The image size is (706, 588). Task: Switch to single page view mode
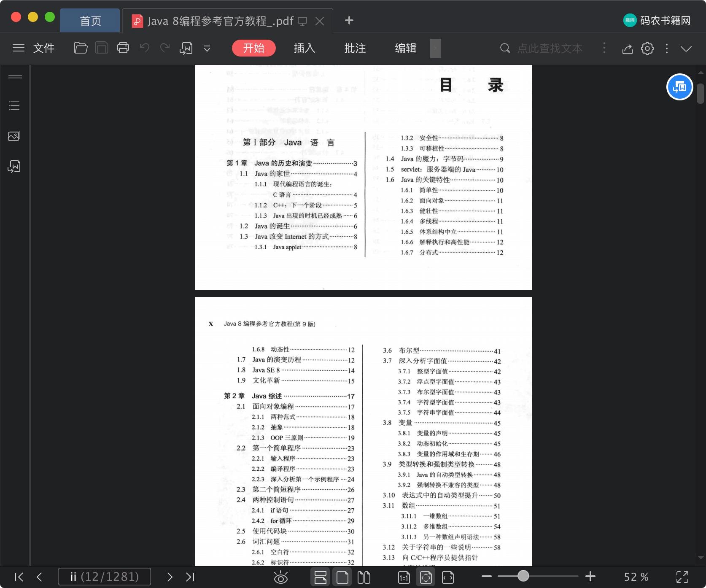pos(342,577)
